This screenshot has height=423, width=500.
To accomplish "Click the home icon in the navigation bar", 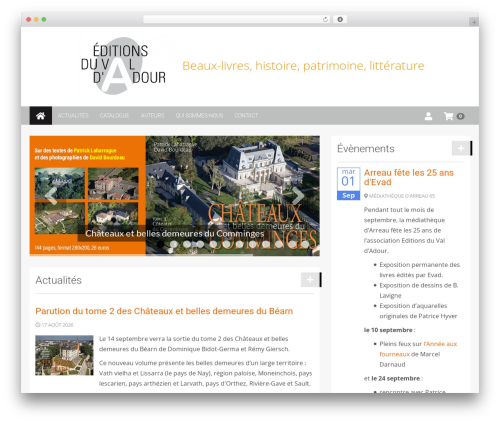I will (41, 116).
